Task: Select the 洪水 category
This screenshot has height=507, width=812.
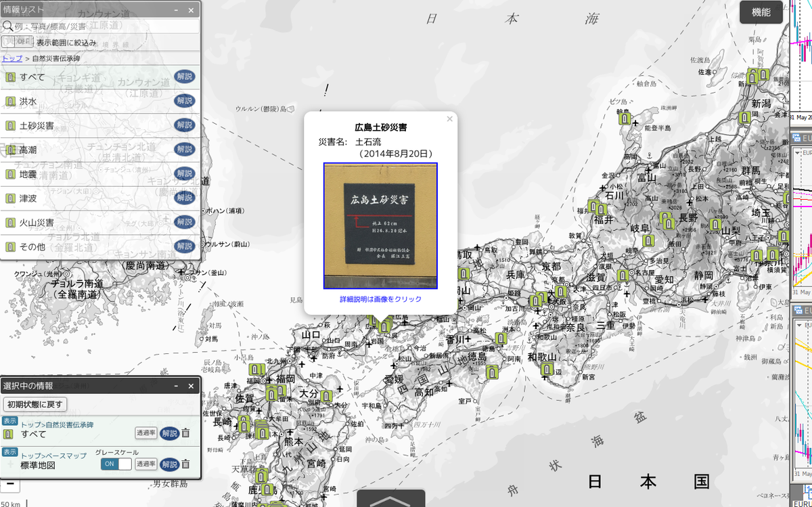Action: (28, 102)
